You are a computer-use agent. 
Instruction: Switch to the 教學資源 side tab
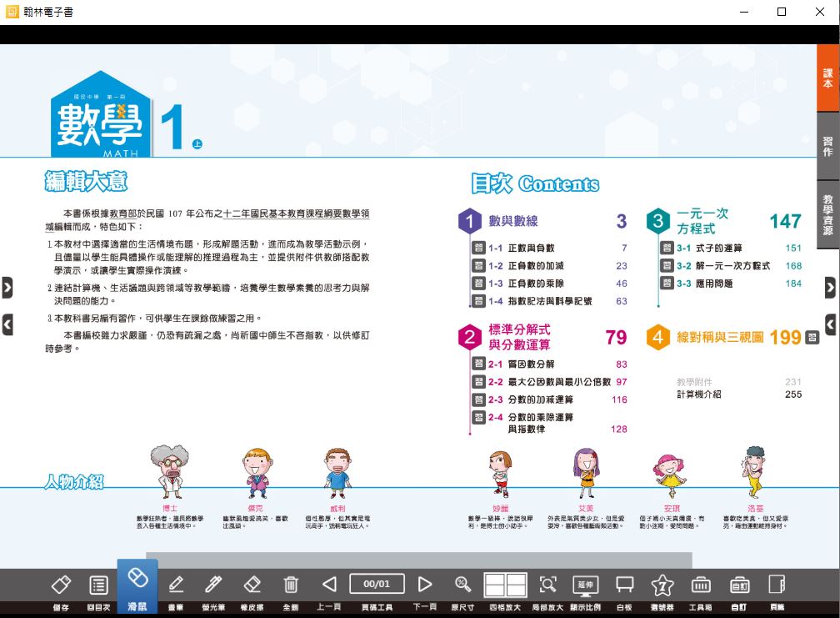coord(828,214)
